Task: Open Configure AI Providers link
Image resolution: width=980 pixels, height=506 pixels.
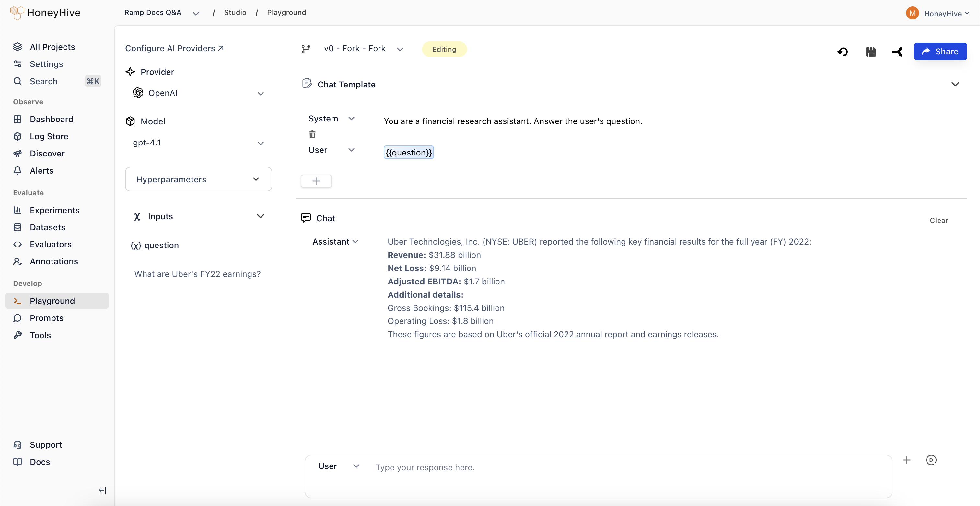Action: pyautogui.click(x=174, y=48)
